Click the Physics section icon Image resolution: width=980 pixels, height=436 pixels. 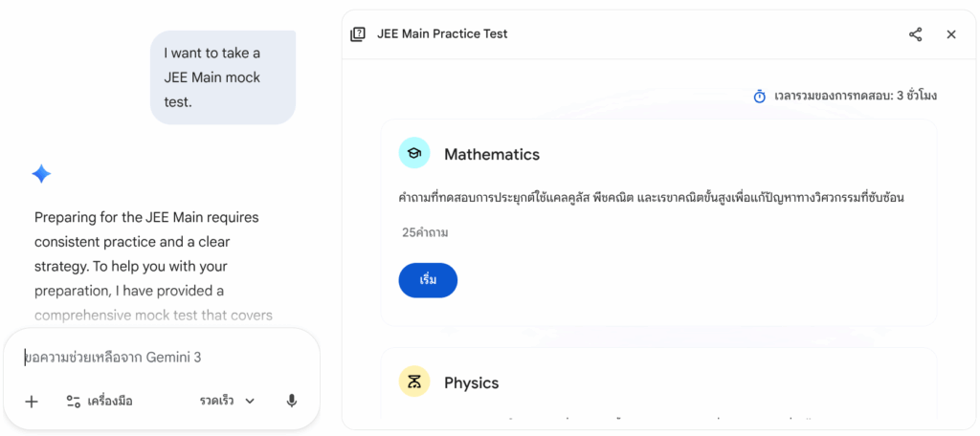(x=414, y=381)
